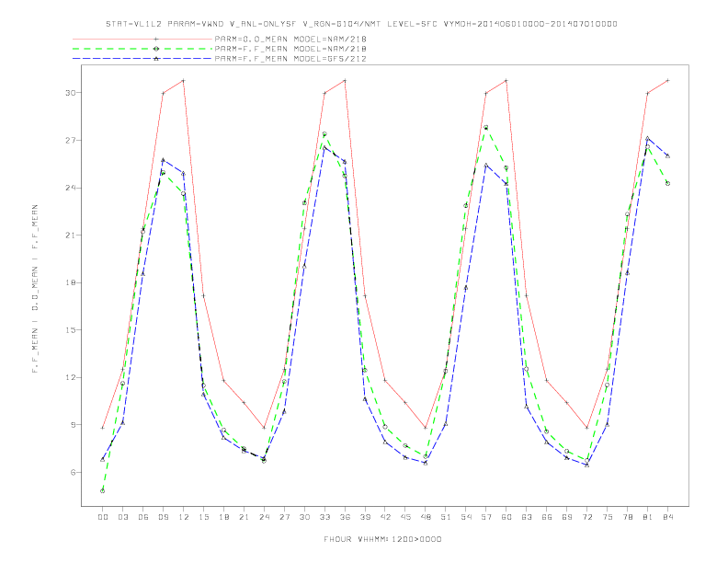Click x-axis tick label 75
The width and height of the screenshot is (728, 563).
point(608,517)
